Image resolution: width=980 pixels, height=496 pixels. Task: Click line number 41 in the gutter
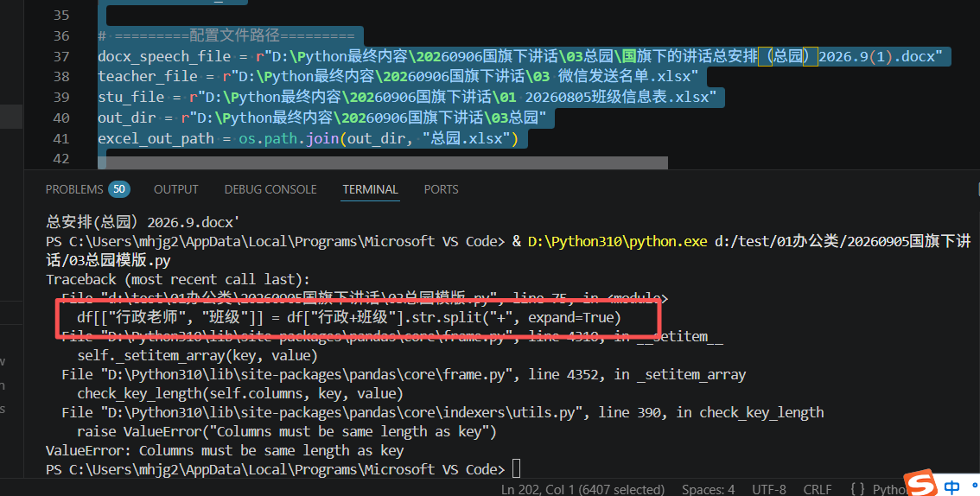tap(61, 138)
